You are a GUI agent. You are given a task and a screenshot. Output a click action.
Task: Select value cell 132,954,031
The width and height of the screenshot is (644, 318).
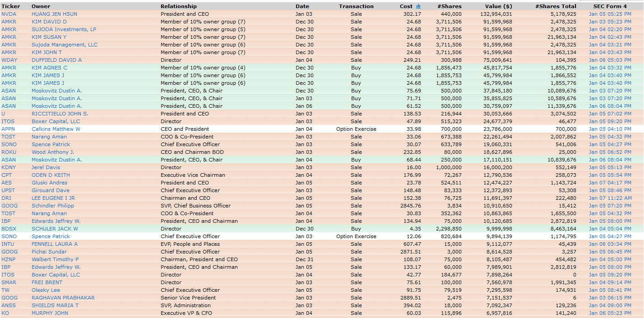[x=496, y=14]
